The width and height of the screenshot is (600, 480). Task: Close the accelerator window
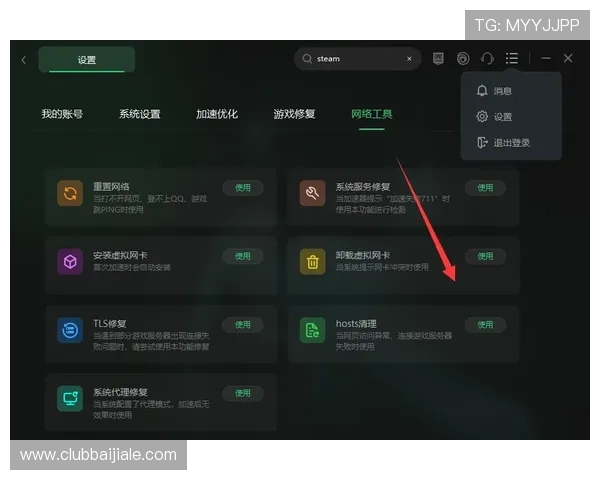[568, 59]
